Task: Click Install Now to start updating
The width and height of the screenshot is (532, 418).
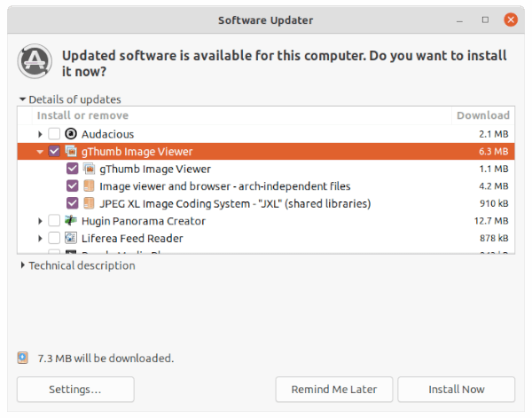Action: (x=456, y=389)
